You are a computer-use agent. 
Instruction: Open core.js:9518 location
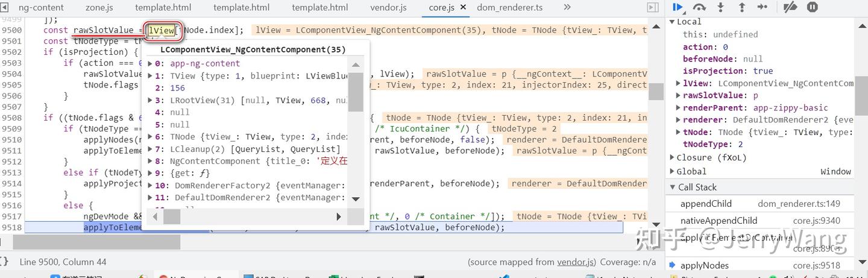pyautogui.click(x=817, y=265)
